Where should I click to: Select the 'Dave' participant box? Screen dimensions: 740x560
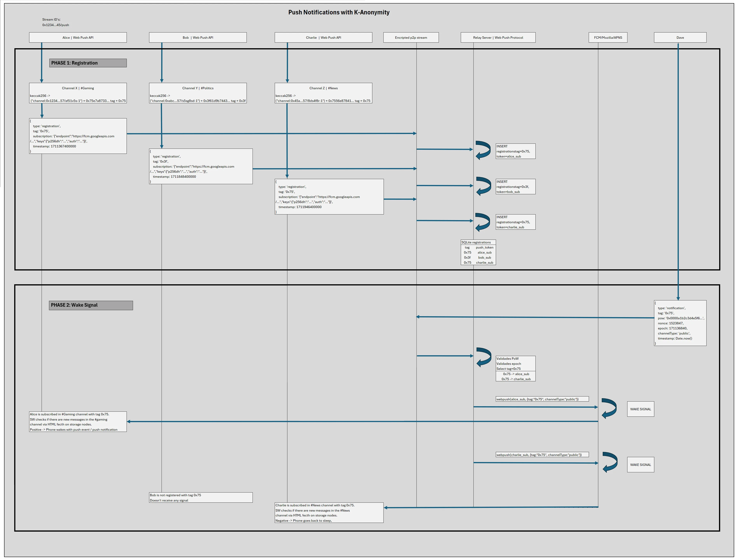(680, 38)
